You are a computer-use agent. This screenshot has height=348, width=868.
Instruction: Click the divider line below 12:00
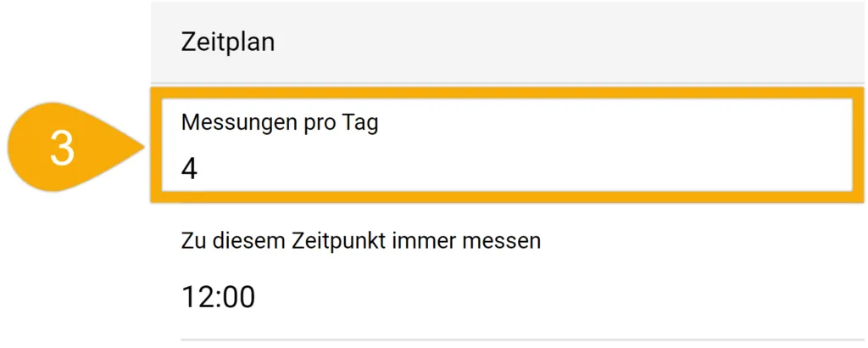524,340
